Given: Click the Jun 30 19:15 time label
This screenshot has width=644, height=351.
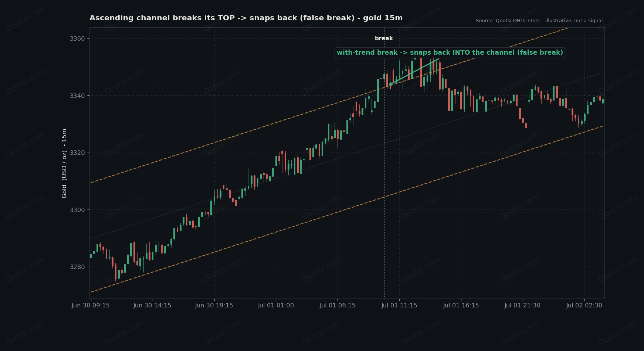Looking at the screenshot, I should tap(214, 306).
